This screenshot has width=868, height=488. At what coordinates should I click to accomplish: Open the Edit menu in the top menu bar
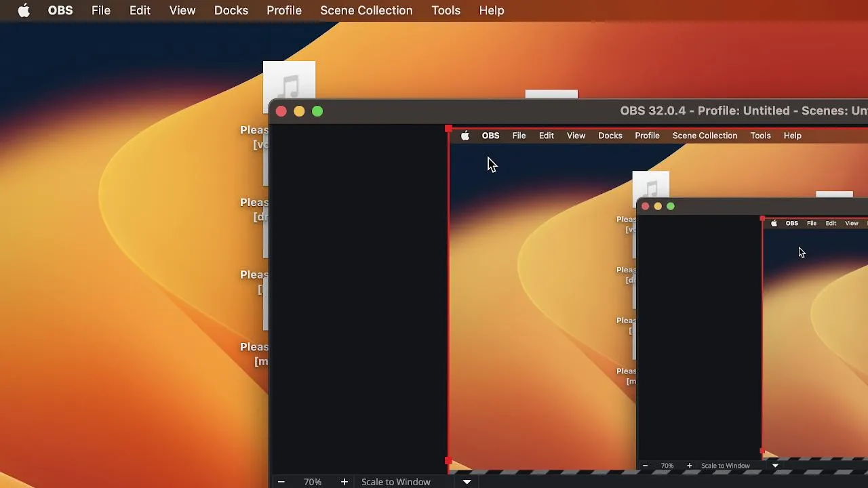coord(140,11)
